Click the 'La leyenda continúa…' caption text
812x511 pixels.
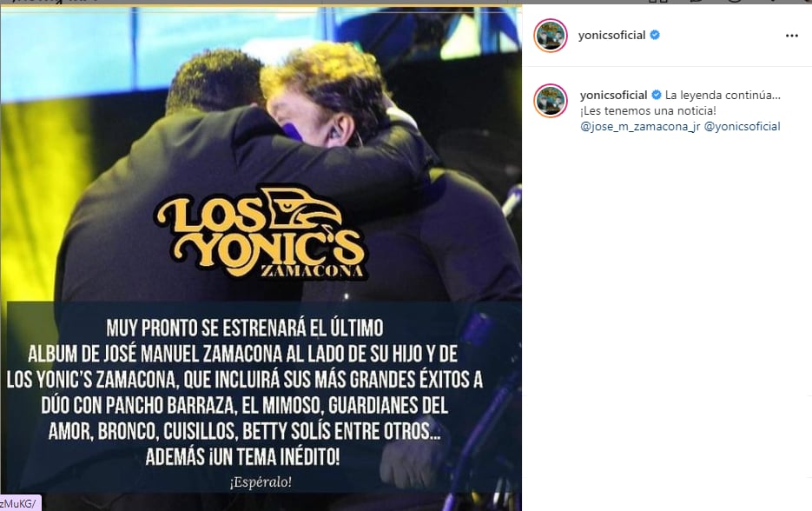(x=723, y=95)
